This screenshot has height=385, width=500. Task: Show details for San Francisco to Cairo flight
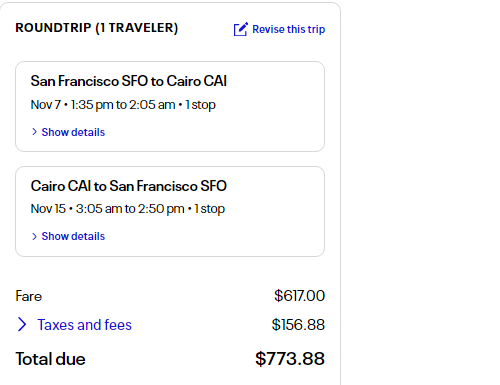(x=73, y=132)
